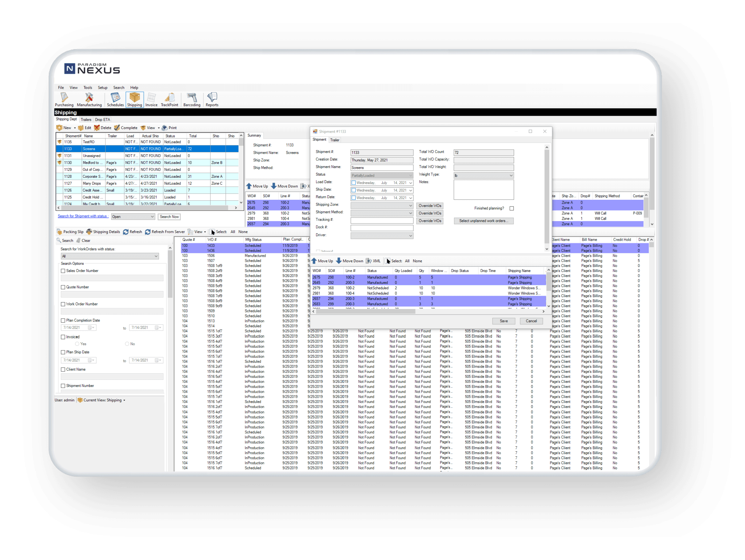Open the Weight Type dropdown
The width and height of the screenshot is (745, 560).
pos(483,175)
